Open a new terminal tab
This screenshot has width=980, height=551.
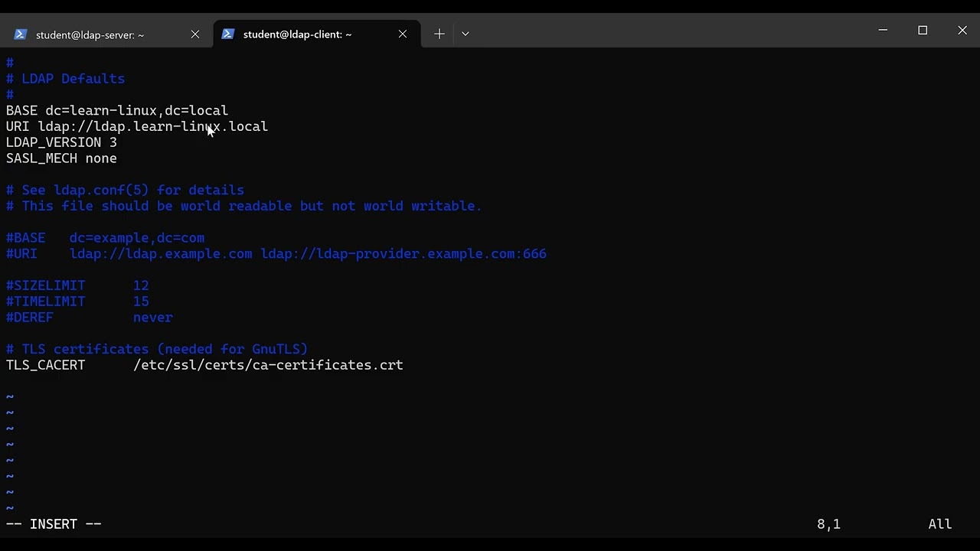(439, 34)
